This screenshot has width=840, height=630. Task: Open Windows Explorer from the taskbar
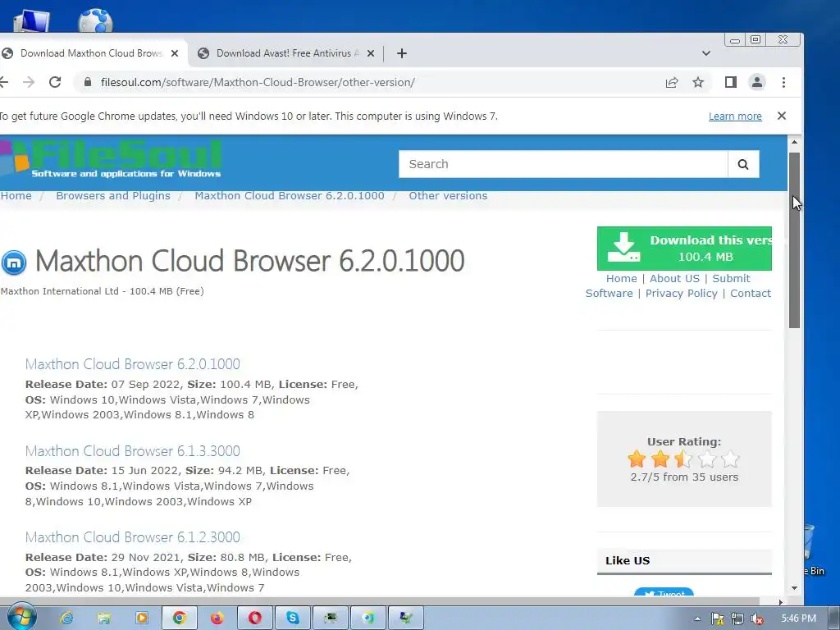104,619
